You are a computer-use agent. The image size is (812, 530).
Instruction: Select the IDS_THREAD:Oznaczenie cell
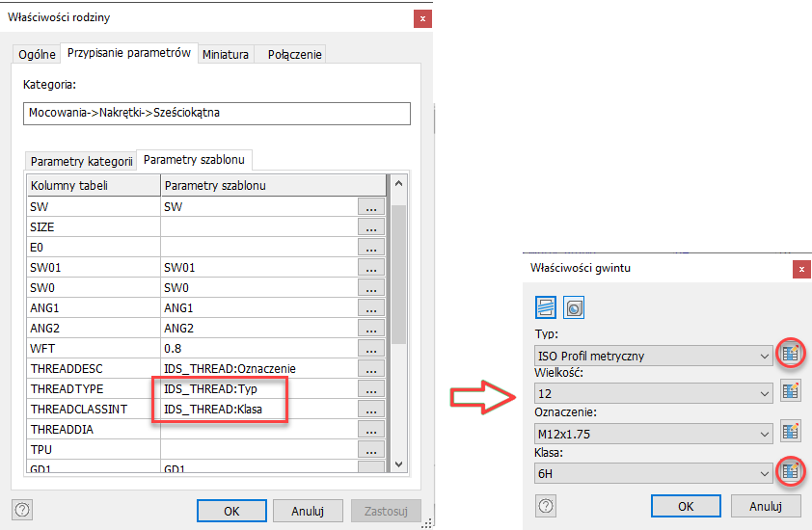click(258, 368)
